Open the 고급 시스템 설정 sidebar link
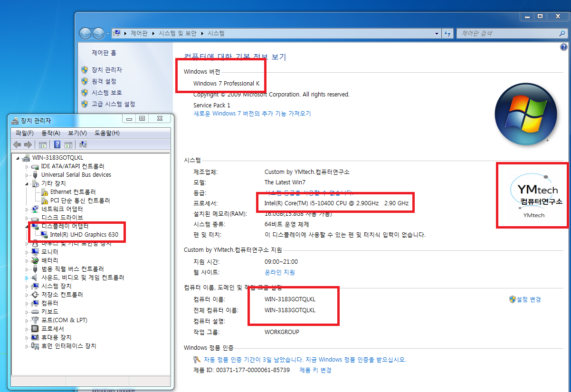The image size is (571, 392). click(114, 104)
